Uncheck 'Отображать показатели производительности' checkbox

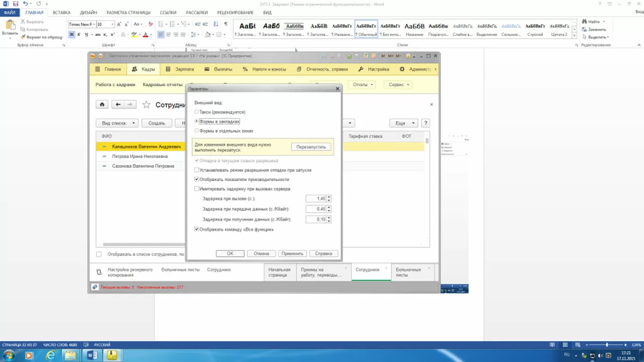click(x=197, y=179)
